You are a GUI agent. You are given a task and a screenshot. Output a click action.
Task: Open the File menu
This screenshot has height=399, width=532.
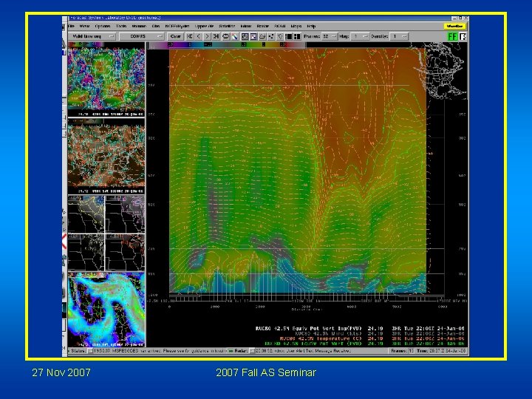71,26
